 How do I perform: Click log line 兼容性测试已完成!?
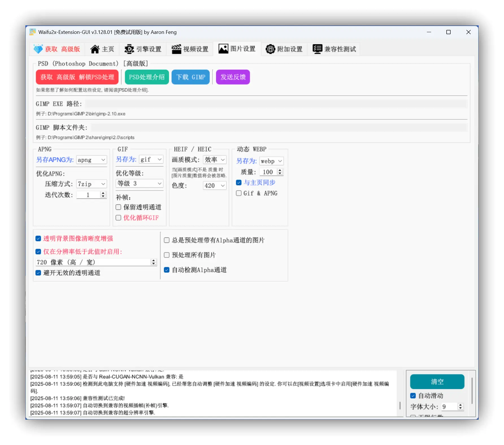click(x=78, y=398)
